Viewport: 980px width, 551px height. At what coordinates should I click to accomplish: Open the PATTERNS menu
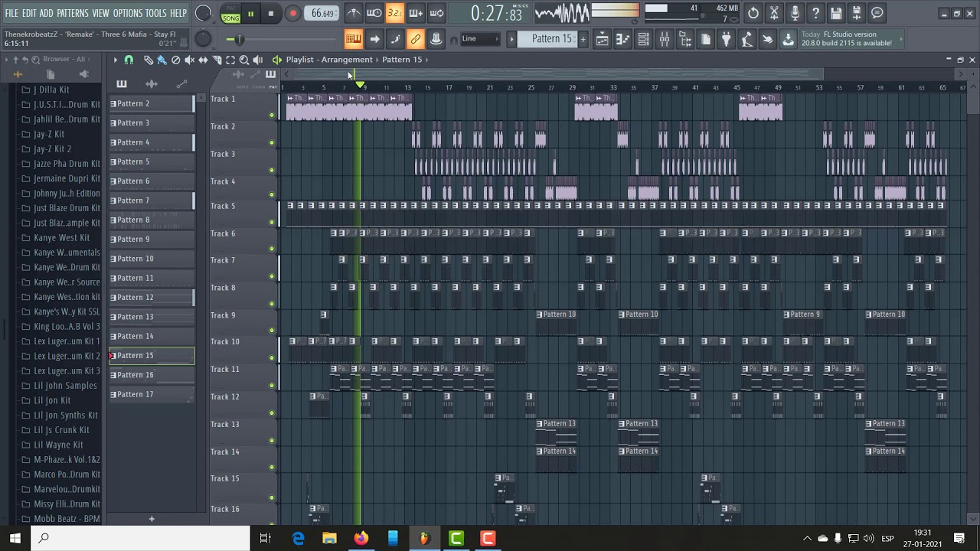point(73,13)
